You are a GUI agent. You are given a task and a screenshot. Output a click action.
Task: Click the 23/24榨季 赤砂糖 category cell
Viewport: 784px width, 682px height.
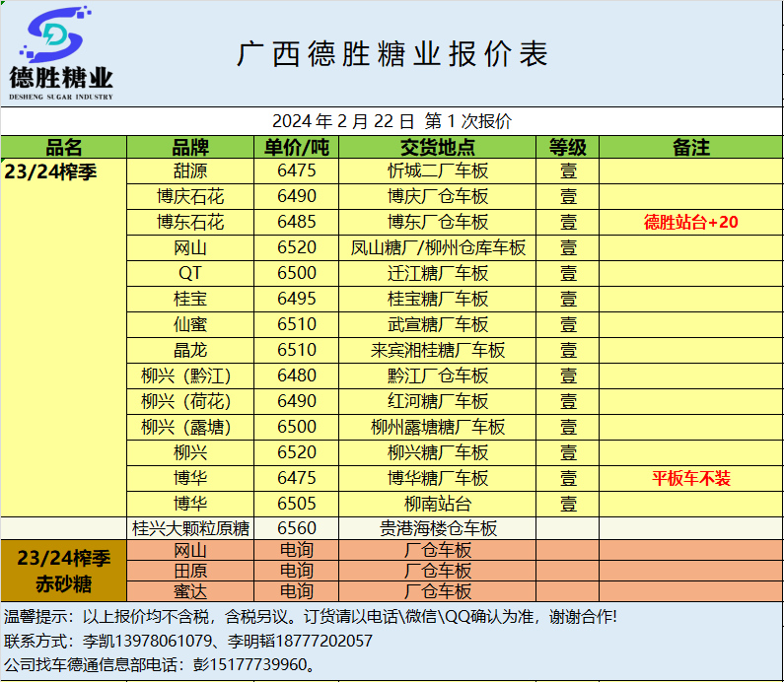tap(64, 571)
